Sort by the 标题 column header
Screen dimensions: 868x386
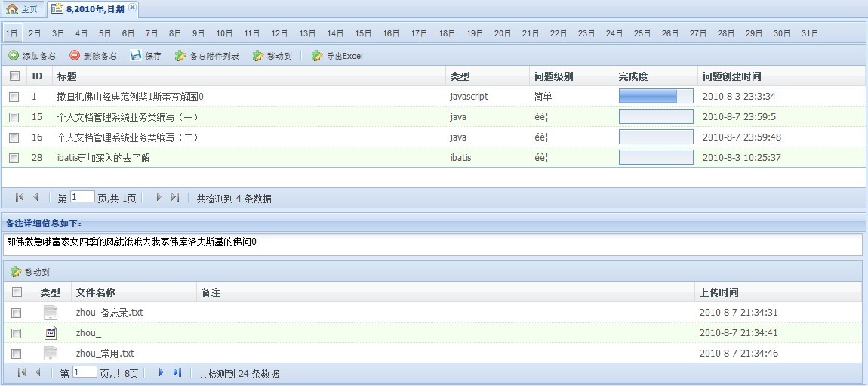[248, 76]
